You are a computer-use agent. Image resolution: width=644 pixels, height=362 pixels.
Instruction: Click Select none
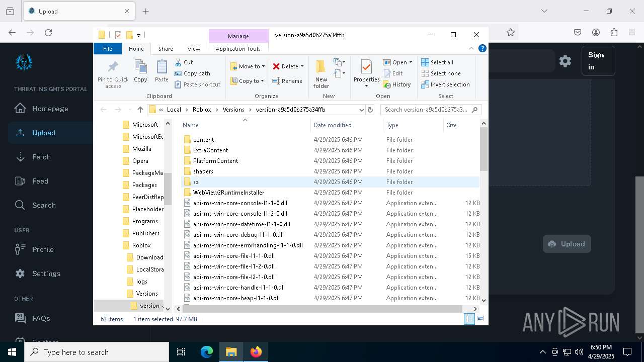point(440,73)
